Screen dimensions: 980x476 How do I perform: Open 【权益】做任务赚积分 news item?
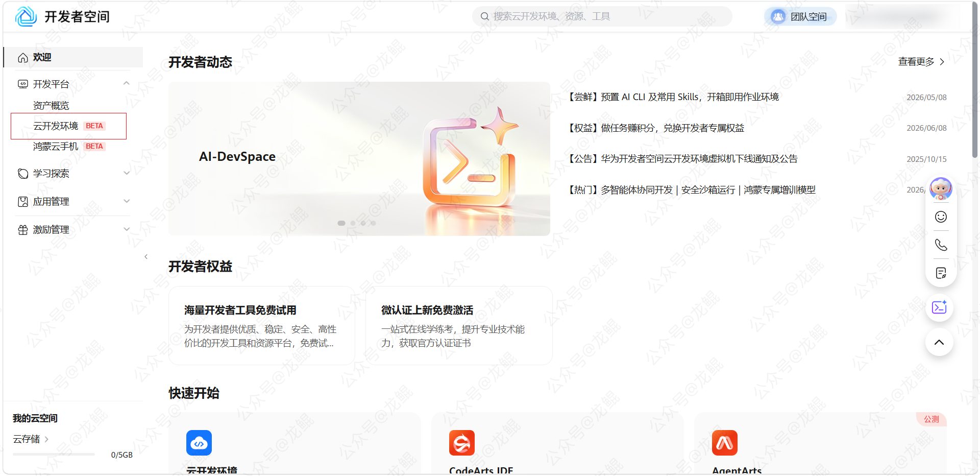(655, 128)
